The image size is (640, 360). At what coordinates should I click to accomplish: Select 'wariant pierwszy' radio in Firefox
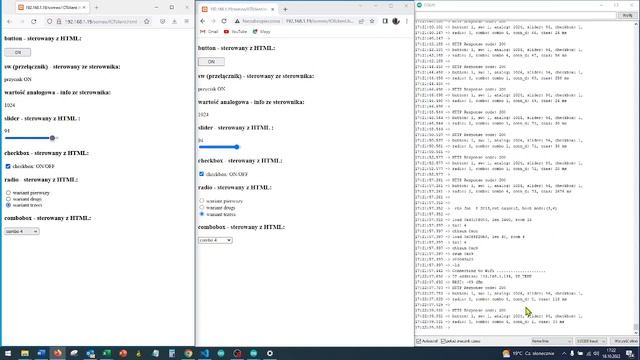[8, 193]
